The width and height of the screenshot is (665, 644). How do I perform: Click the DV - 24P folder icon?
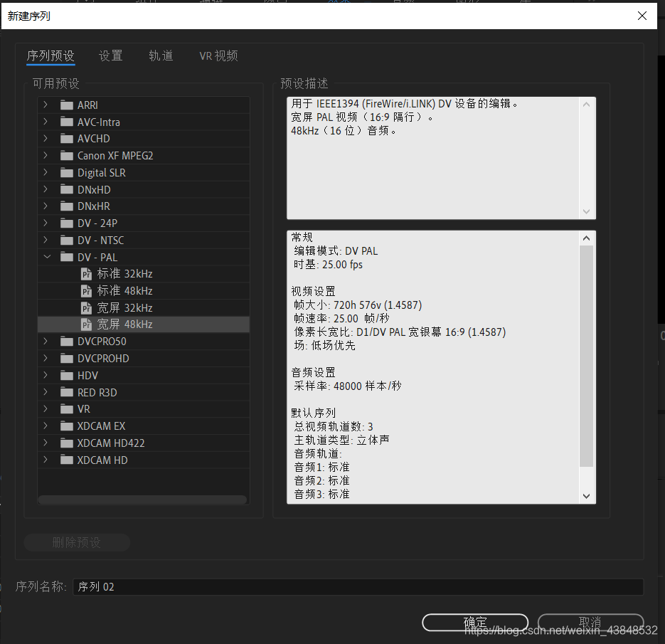click(67, 223)
